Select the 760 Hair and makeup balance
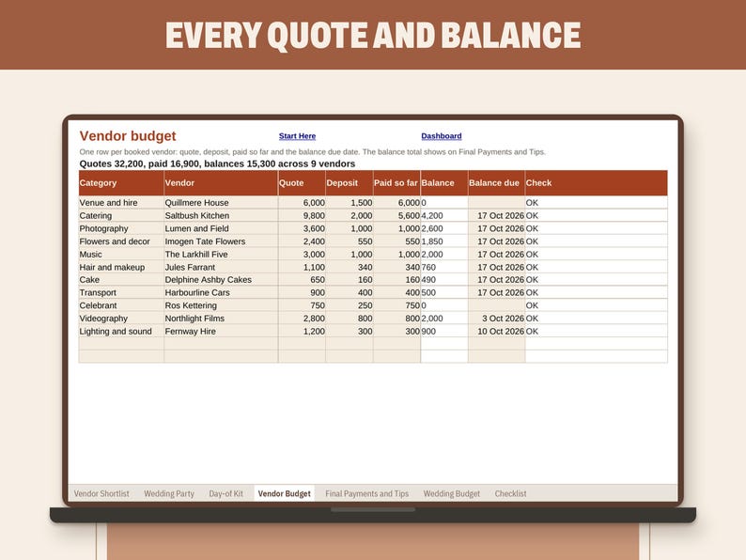Viewport: 746px width, 560px height. (444, 267)
